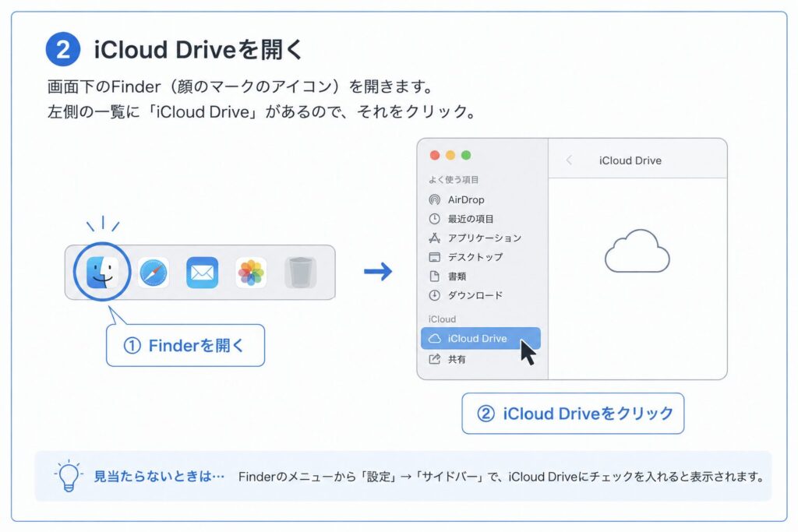Click the iCloud Driveを開く heading
798x532 pixels.
[x=199, y=50]
